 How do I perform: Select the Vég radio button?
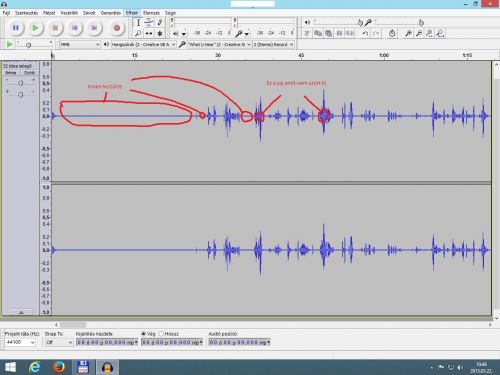click(144, 334)
